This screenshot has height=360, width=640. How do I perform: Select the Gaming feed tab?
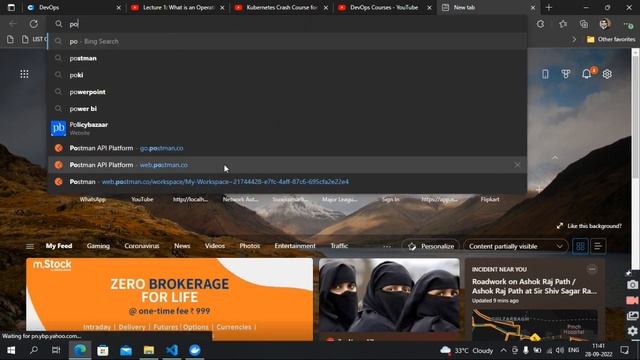click(98, 246)
